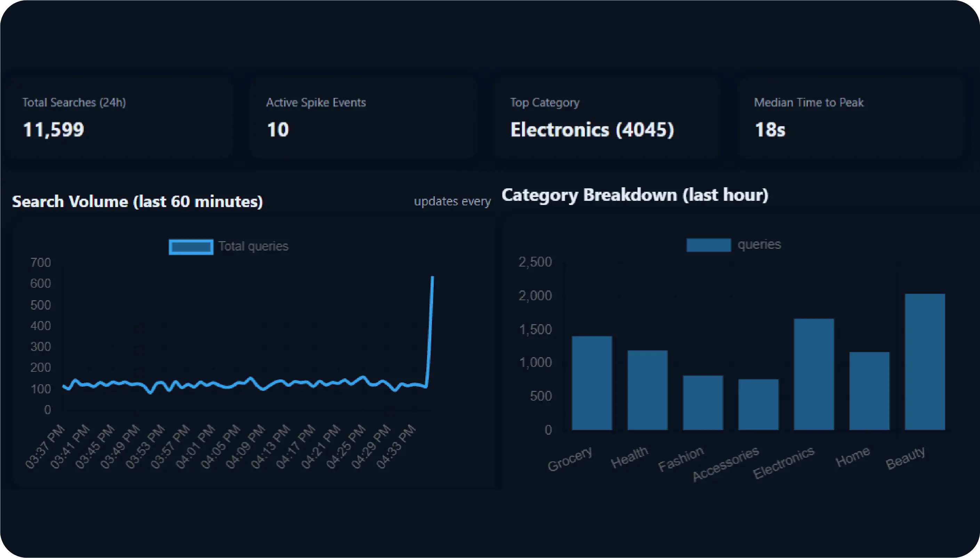This screenshot has width=980, height=558.
Task: Click the Health bar in chart
Action: pyautogui.click(x=647, y=390)
